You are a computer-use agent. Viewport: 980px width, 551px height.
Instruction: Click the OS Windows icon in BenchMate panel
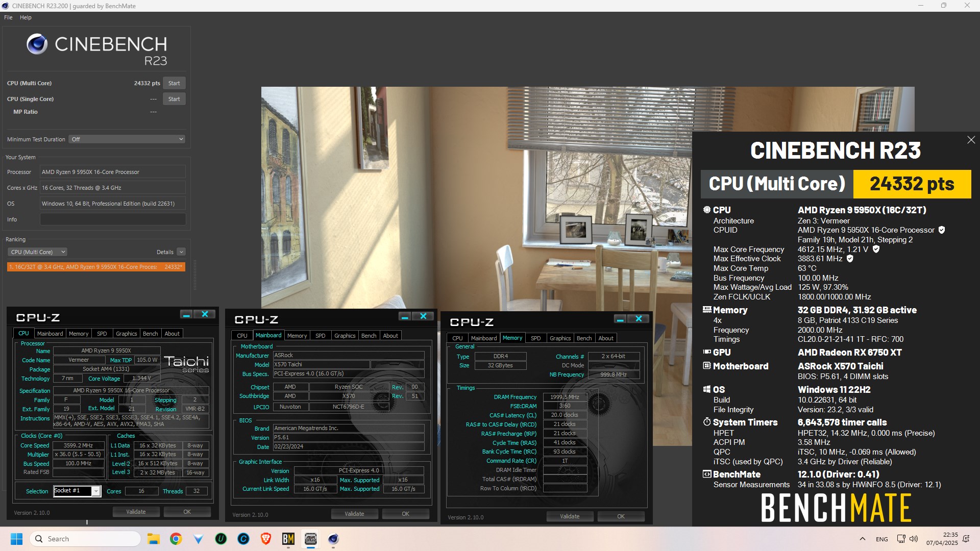pos(707,389)
